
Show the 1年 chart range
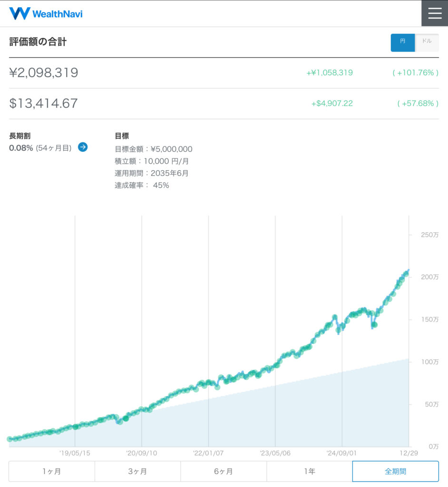[309, 471]
